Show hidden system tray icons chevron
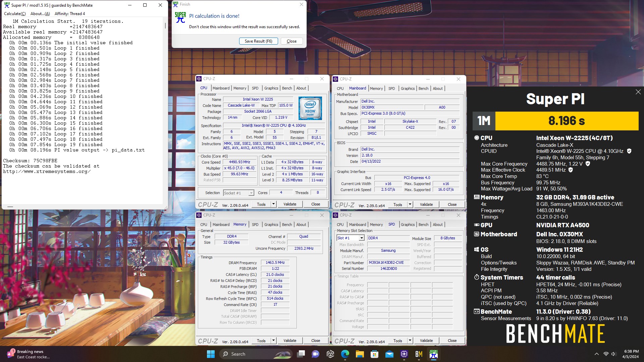Image resolution: width=644 pixels, height=362 pixels. click(x=597, y=354)
